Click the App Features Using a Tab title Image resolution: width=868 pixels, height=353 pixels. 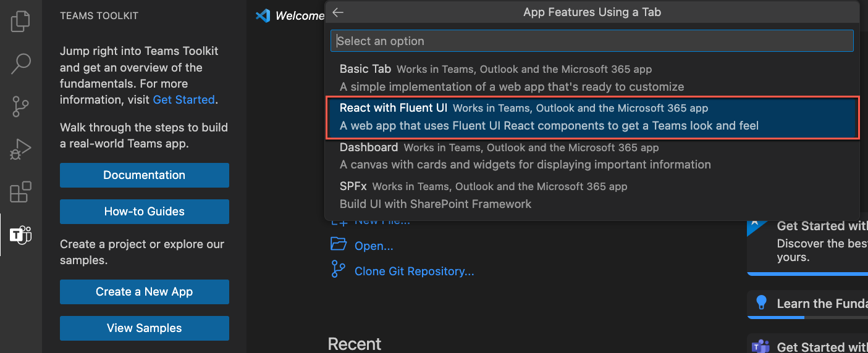tap(592, 12)
